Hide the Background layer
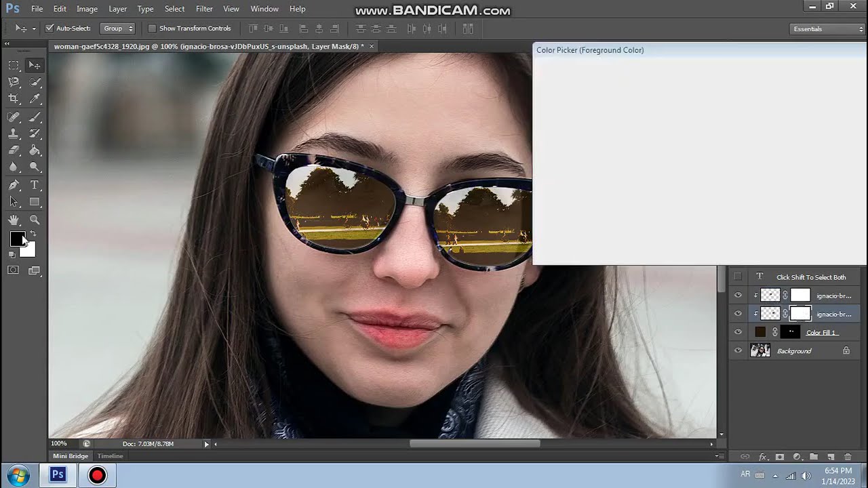 point(738,350)
